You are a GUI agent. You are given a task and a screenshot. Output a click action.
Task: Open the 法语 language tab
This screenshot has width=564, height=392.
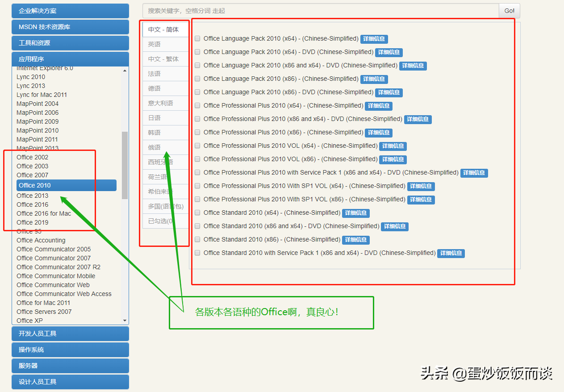[165, 74]
